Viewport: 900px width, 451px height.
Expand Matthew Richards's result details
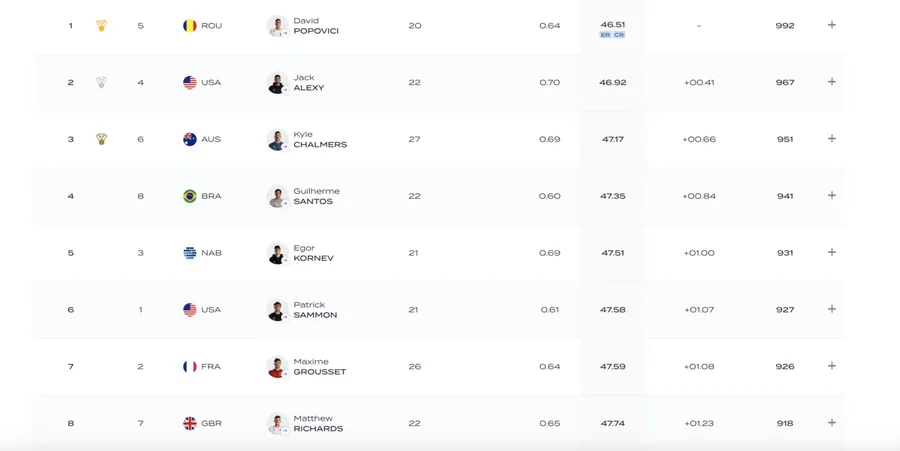(832, 422)
